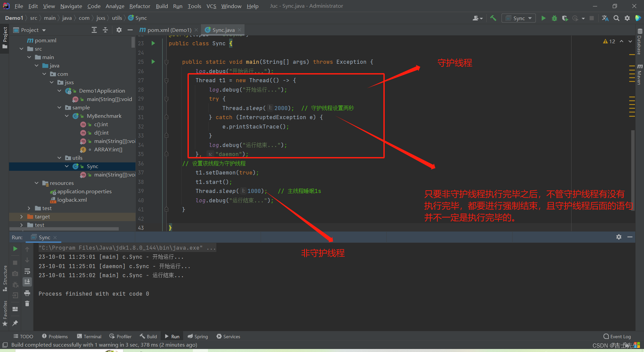
Task: Collapse the sample package
Action: point(59,108)
